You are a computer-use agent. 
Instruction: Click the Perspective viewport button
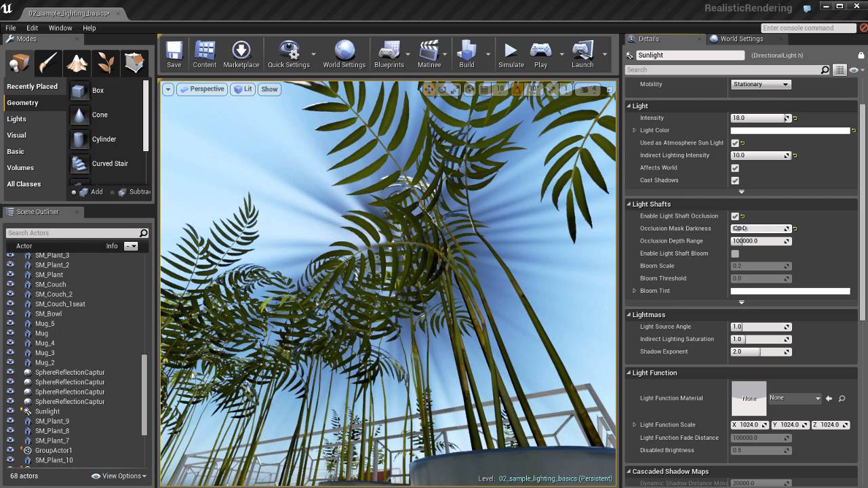201,89
